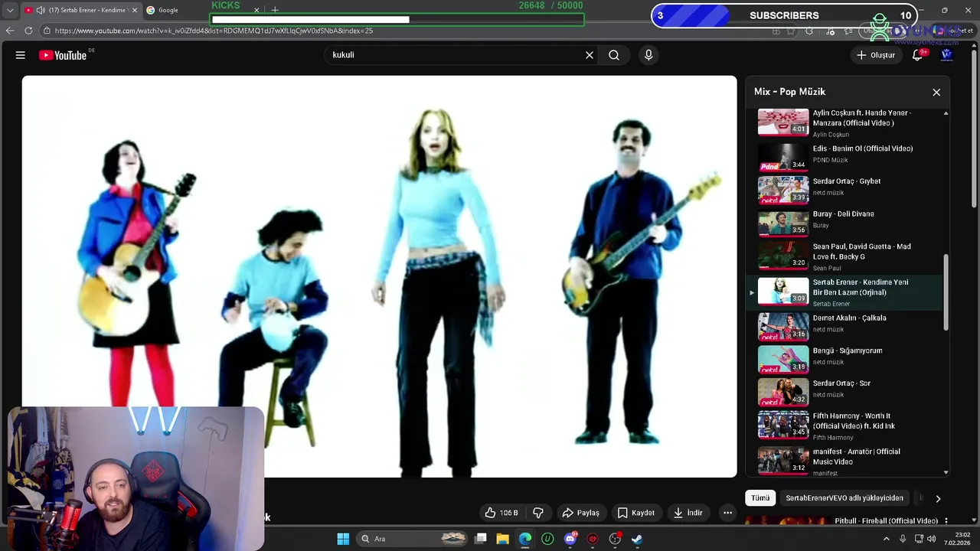Open Steam from the taskbar
Screen dimensions: 980x551
(x=637, y=539)
